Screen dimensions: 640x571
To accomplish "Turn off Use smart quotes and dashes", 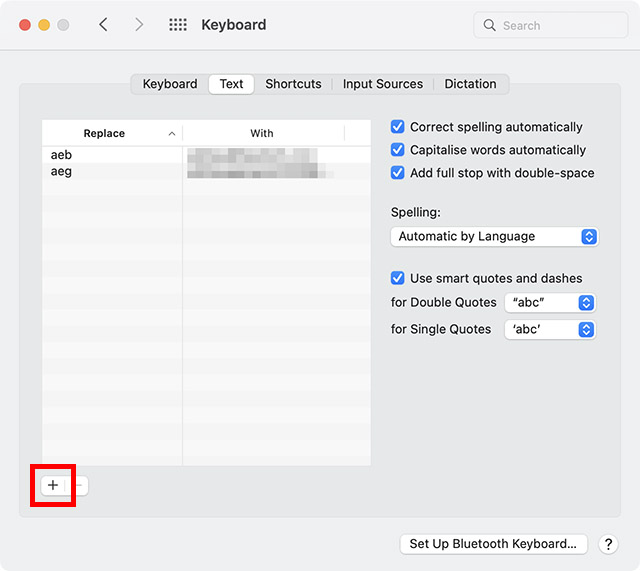I will 398,278.
